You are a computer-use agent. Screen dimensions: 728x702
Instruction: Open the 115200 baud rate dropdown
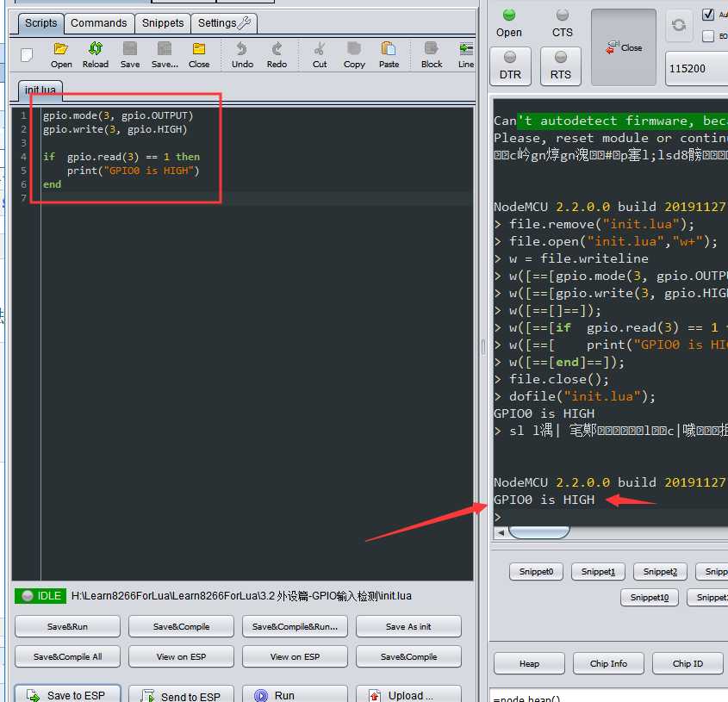(x=696, y=69)
